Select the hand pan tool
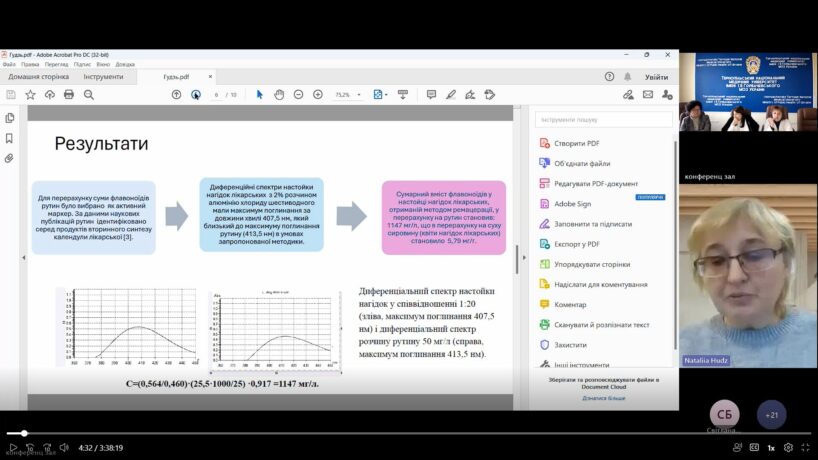Viewport: 818px width, 460px height. (x=280, y=94)
